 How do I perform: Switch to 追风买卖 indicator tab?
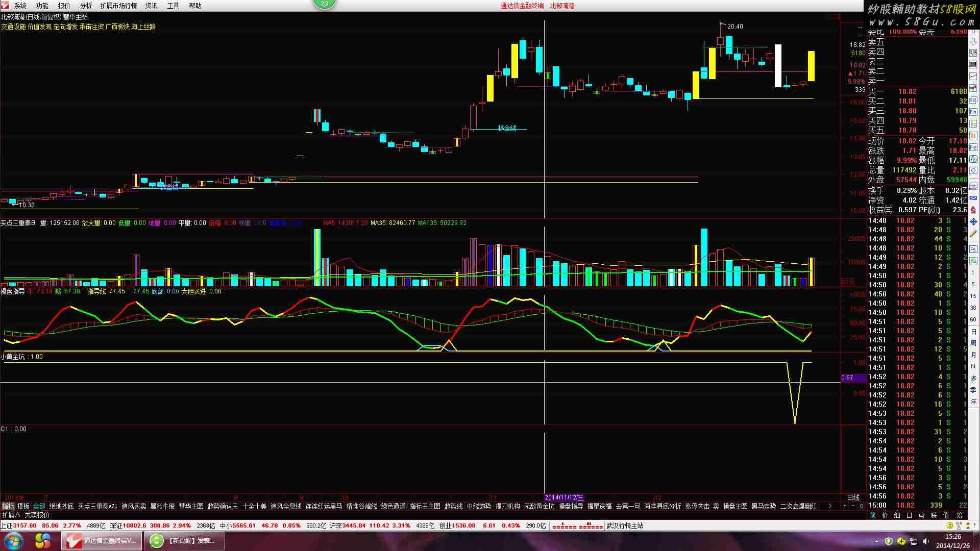[x=134, y=506]
